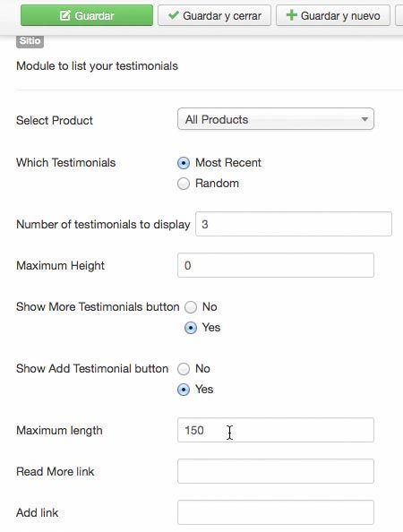Viewport: 403px width, 532px height.
Task: Click the Maximum length input field
Action: [x=276, y=430]
